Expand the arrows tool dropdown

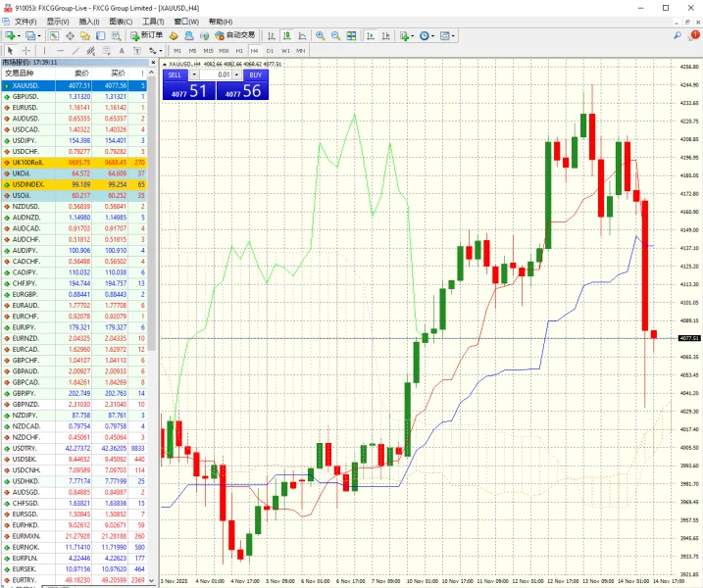(x=161, y=51)
